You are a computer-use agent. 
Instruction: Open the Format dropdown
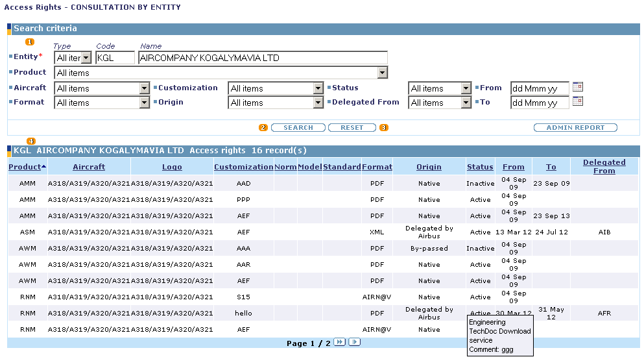144,103
